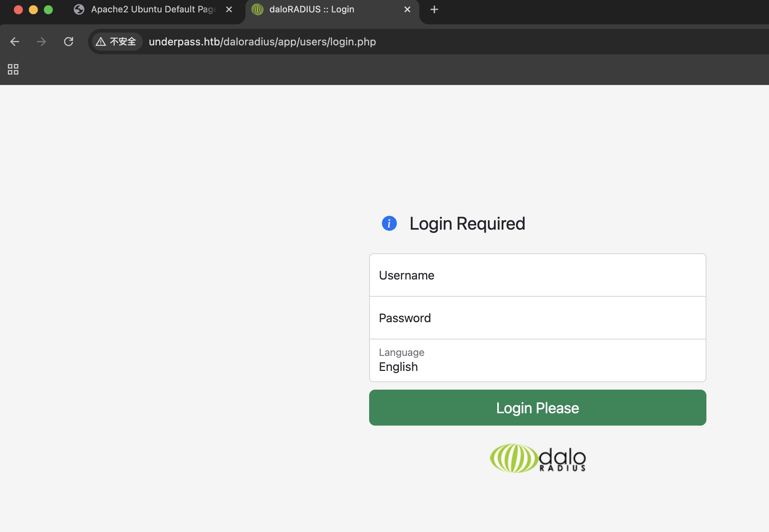Click the browser back arrow
769x532 pixels.
pos(15,42)
